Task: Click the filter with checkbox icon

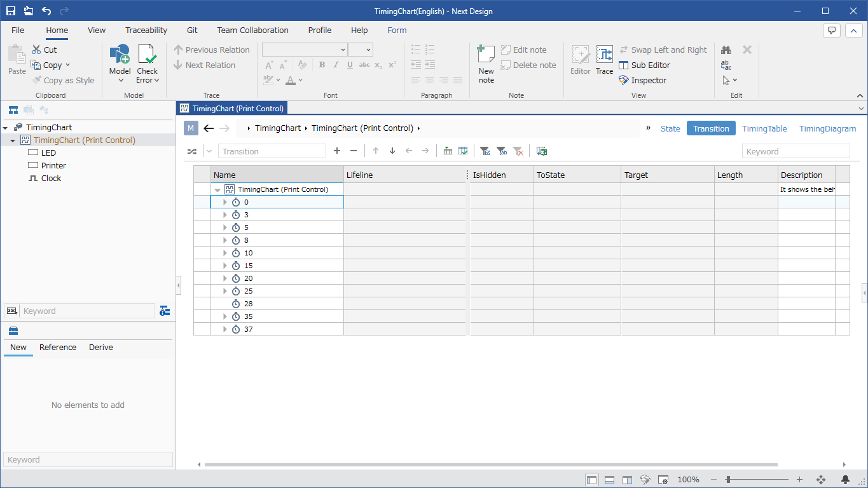Action: coord(485,151)
